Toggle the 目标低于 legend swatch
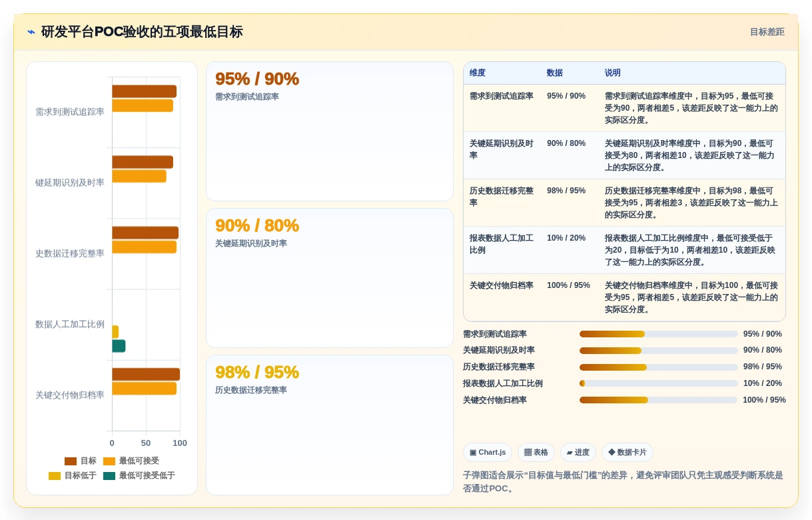The width and height of the screenshot is (812, 520). tap(55, 476)
